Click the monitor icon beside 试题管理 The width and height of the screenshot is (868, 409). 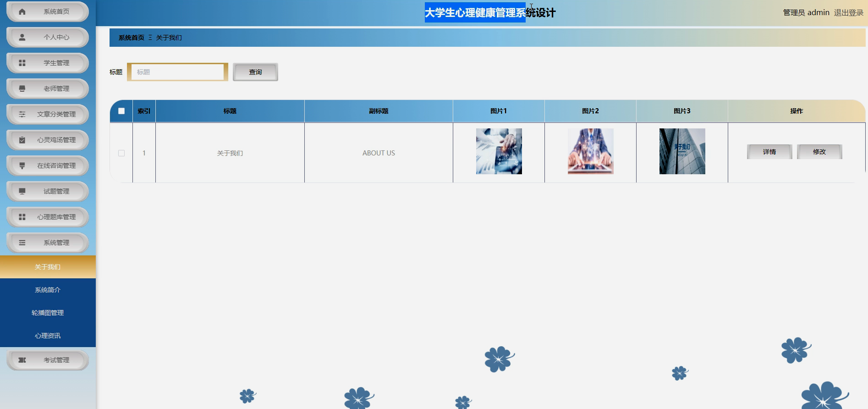(22, 191)
